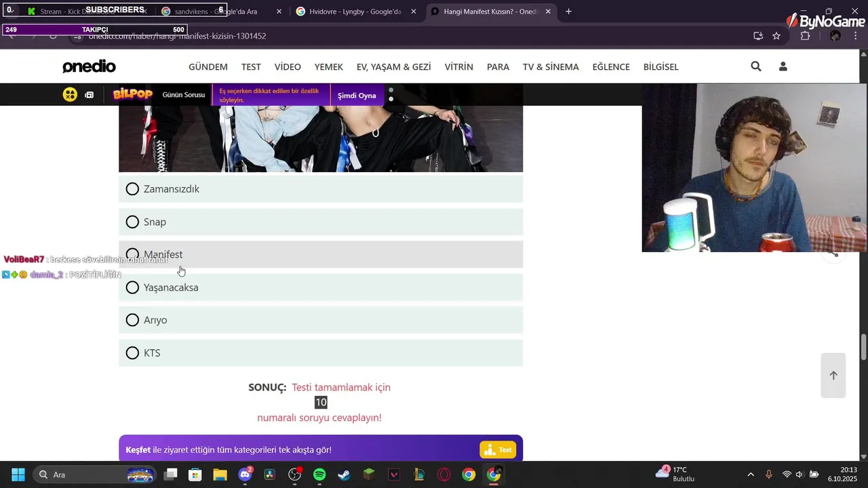Image resolution: width=868 pixels, height=488 pixels.
Task: Select the KTS answer
Action: coord(321,353)
